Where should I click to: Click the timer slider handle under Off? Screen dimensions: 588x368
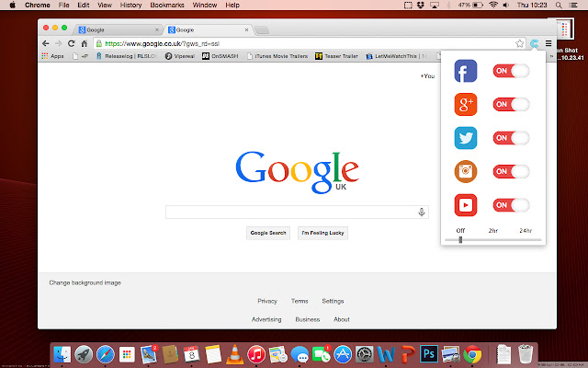[x=460, y=239]
